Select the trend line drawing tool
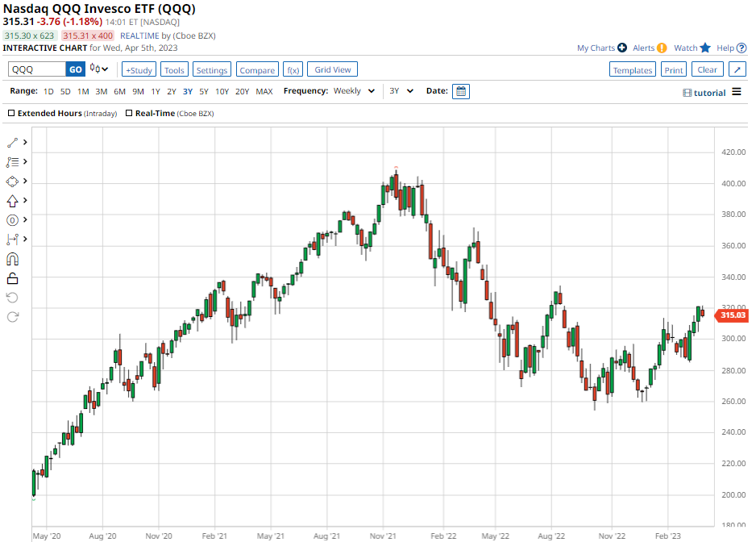Screen dimensions: 756x542 click(x=13, y=143)
